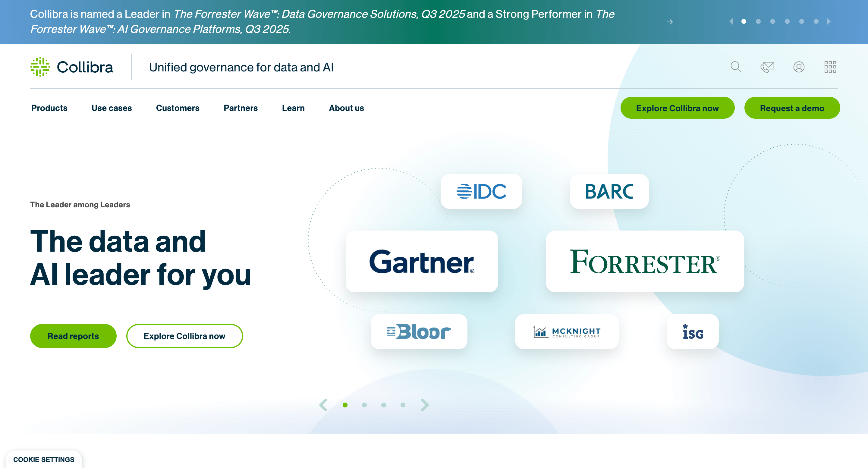This screenshot has height=468, width=868.
Task: Click the Read reports button
Action: click(x=73, y=336)
